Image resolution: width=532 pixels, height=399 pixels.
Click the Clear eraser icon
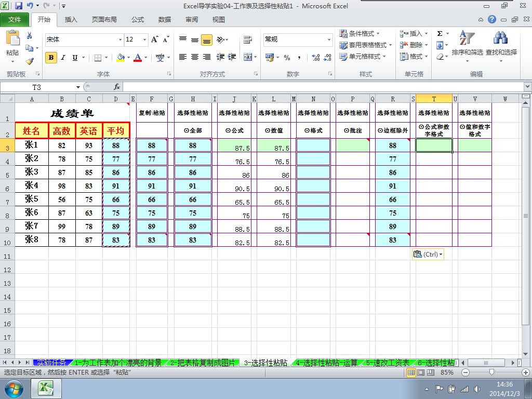[440, 57]
